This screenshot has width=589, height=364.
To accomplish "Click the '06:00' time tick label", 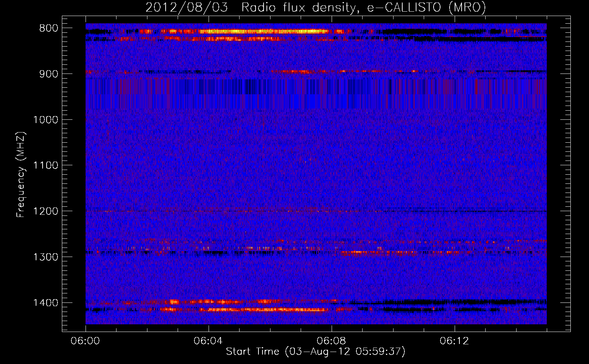I will pyautogui.click(x=86, y=341).
